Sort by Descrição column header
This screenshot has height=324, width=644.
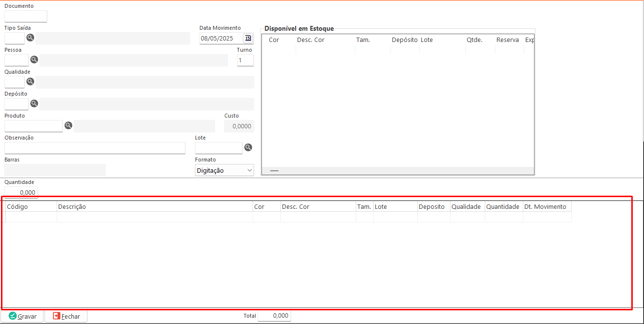pyautogui.click(x=154, y=206)
